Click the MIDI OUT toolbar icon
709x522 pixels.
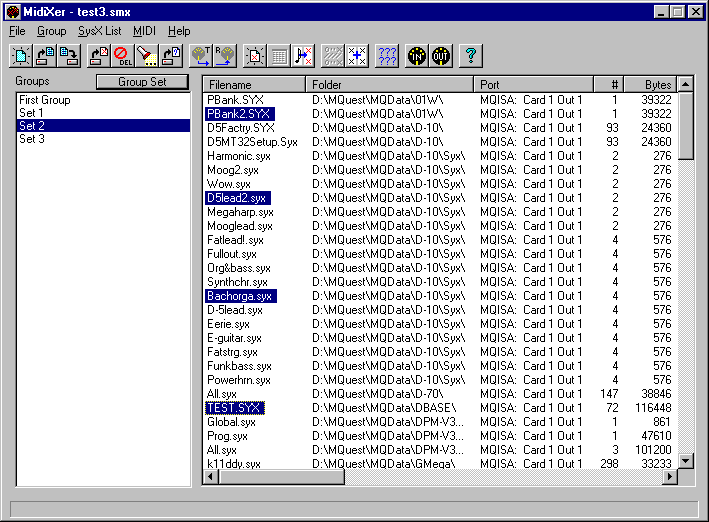coord(441,56)
